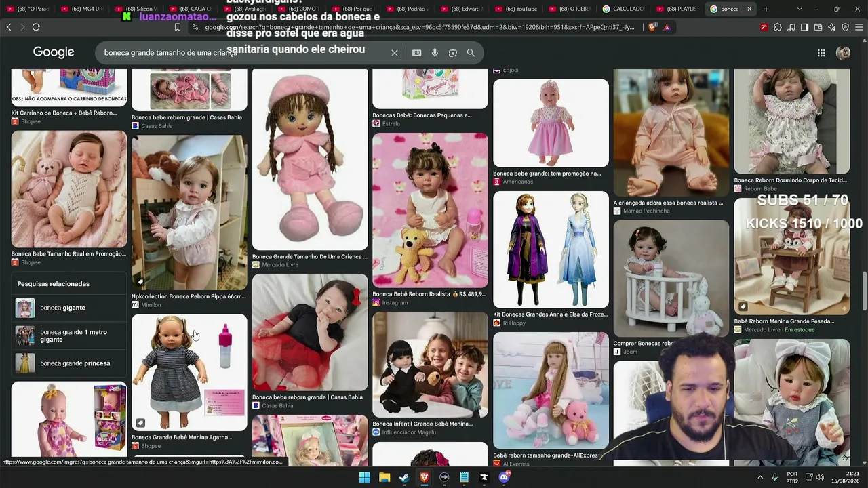
Task: Toggle the browser sidebar panel
Action: [804, 27]
